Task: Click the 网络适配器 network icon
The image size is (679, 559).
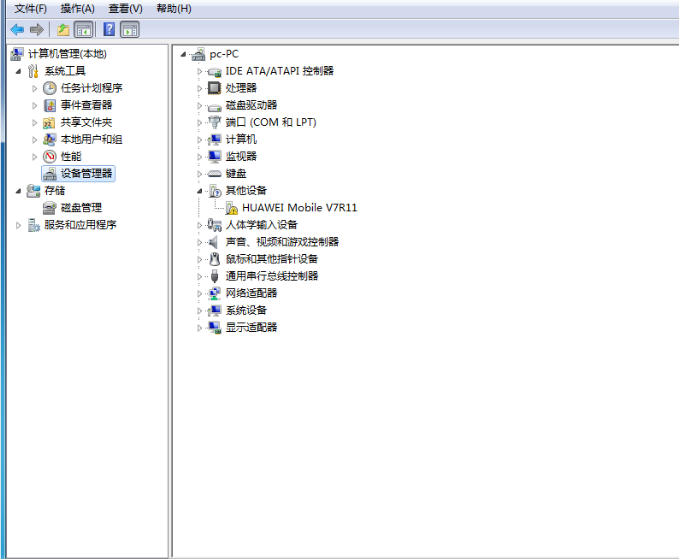Action: click(x=214, y=293)
